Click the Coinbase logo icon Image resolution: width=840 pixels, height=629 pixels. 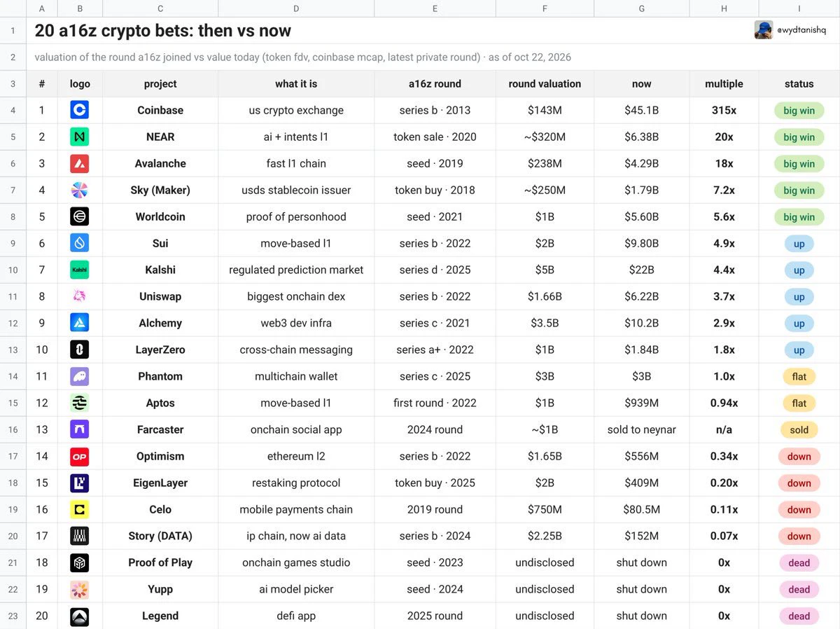(80, 110)
